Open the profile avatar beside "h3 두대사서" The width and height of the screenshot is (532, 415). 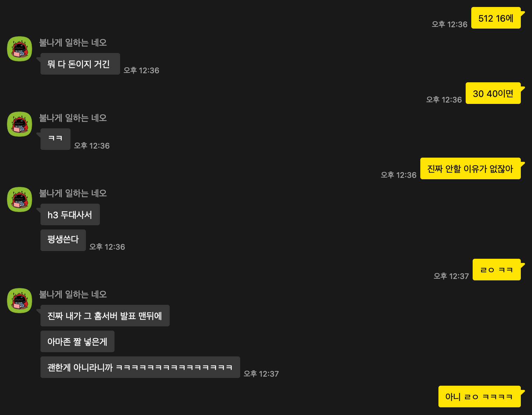(20, 199)
